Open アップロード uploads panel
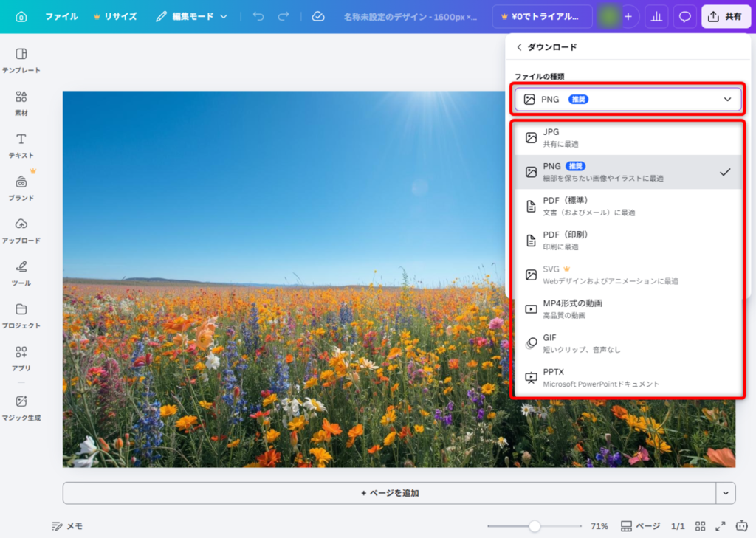This screenshot has width=756, height=538. click(x=21, y=230)
